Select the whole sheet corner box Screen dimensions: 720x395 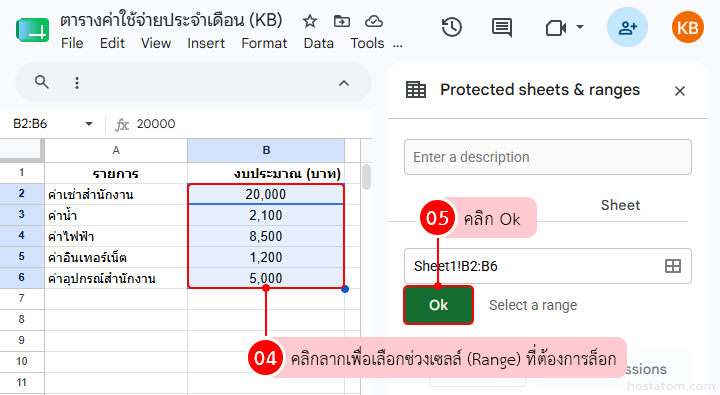pos(21,150)
